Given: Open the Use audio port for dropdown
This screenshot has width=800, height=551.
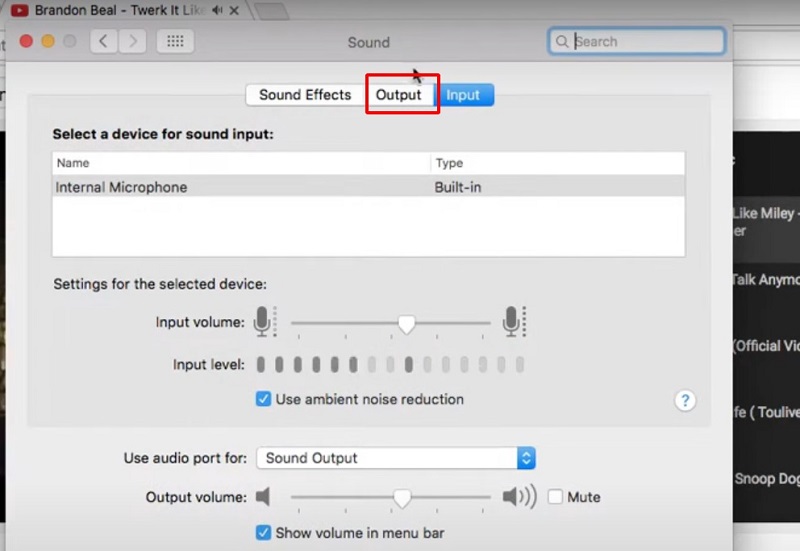Looking at the screenshot, I should point(396,458).
